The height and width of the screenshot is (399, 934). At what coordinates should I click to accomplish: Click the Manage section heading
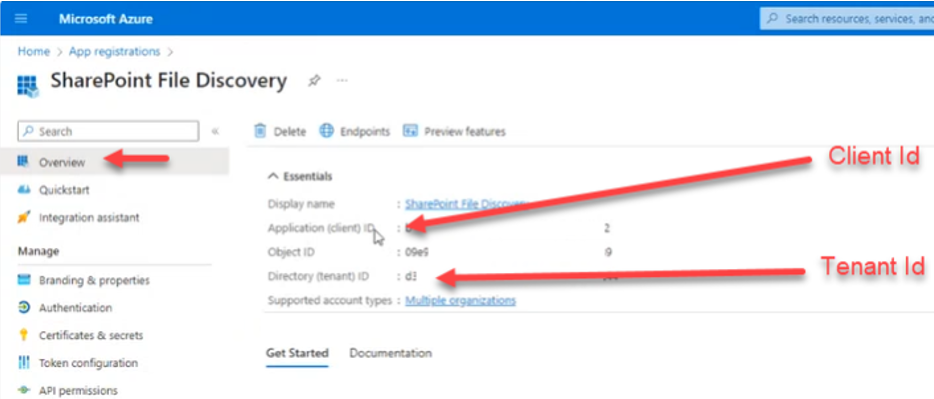38,251
